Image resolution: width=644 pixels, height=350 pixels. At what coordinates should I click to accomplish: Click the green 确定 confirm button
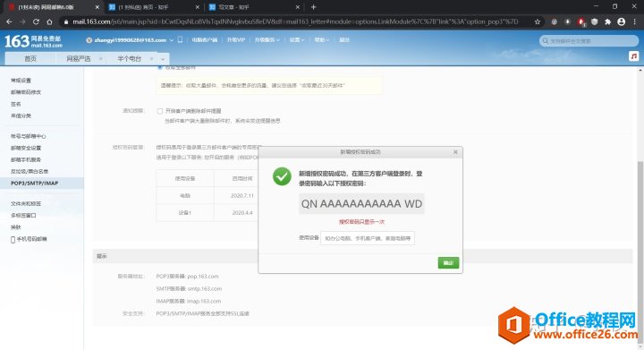pyautogui.click(x=448, y=263)
